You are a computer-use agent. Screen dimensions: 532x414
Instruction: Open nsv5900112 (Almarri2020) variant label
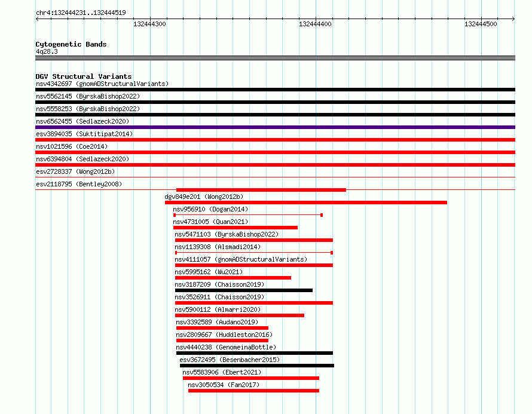[x=218, y=309]
